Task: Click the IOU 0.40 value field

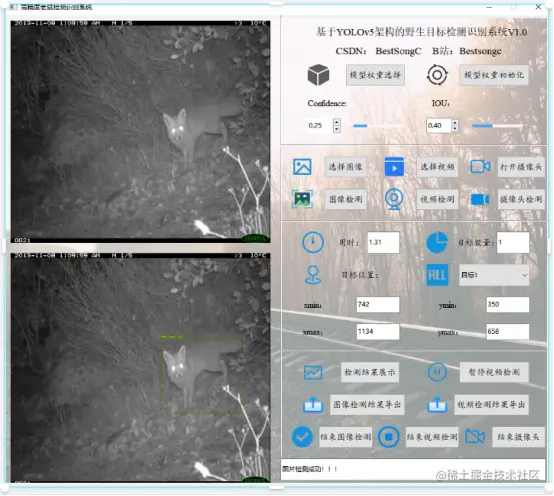Action: (439, 126)
